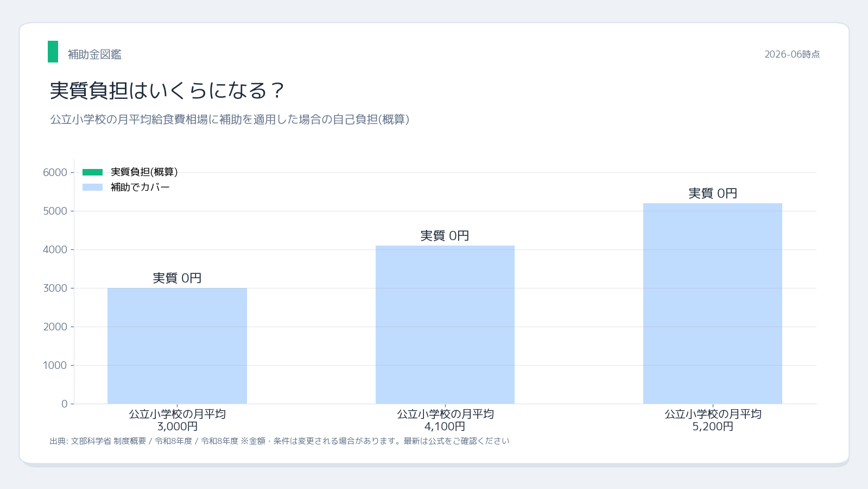Click the x-axis label 公立小学校の月平均 5,200円
The width and height of the screenshot is (868, 489).
point(713,420)
